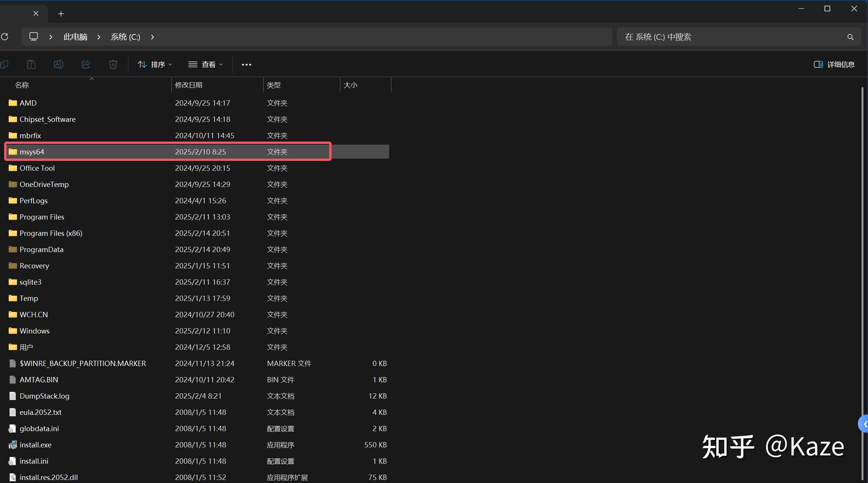Screen dimensions: 868x483
Task: Click 此电脑 in breadcrumb path
Action: (75, 37)
